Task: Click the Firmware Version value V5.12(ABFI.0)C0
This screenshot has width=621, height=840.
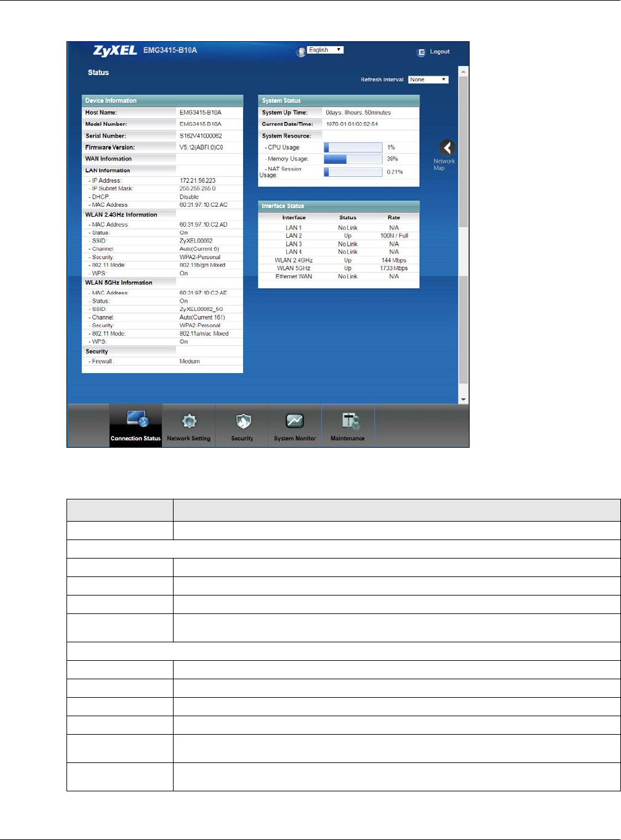Action: [x=201, y=147]
